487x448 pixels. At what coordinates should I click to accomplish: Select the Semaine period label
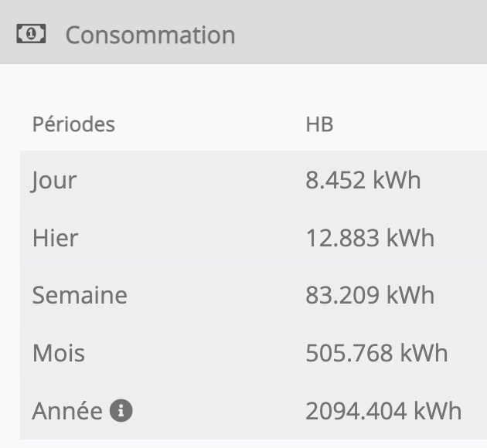[80, 295]
